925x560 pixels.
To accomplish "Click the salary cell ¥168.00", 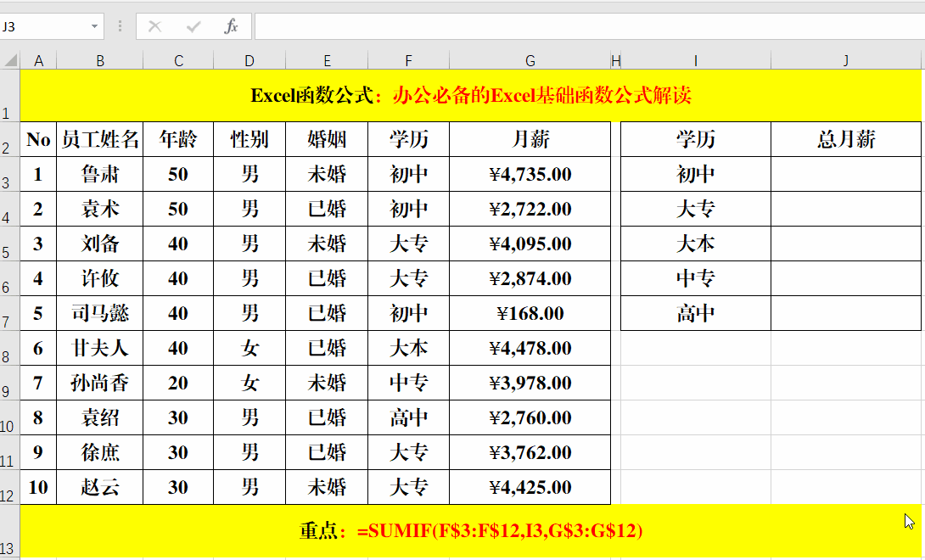I will 530,313.
